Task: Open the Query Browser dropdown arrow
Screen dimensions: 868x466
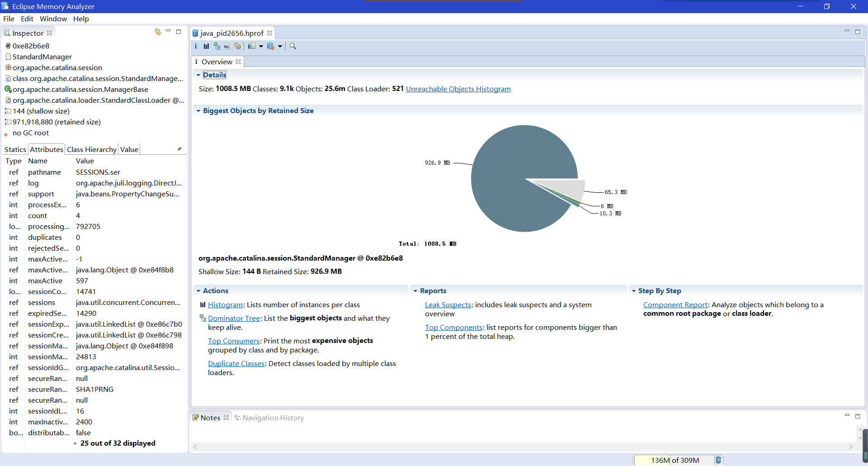Action: [x=280, y=46]
